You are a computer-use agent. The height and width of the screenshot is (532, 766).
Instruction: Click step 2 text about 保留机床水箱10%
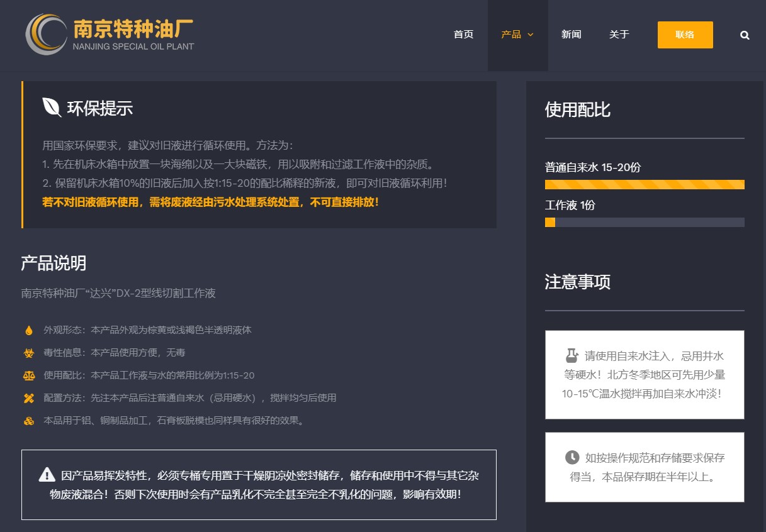tap(245, 184)
